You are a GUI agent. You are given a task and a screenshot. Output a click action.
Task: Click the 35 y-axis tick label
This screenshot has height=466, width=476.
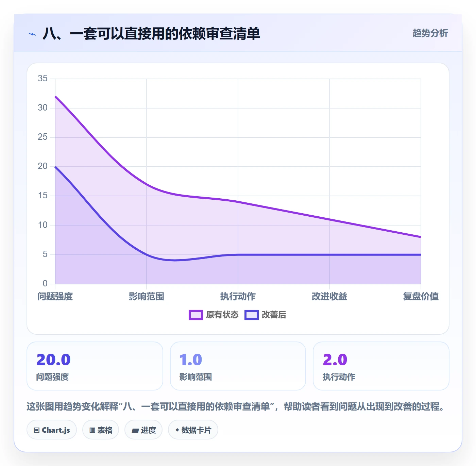pos(42,79)
